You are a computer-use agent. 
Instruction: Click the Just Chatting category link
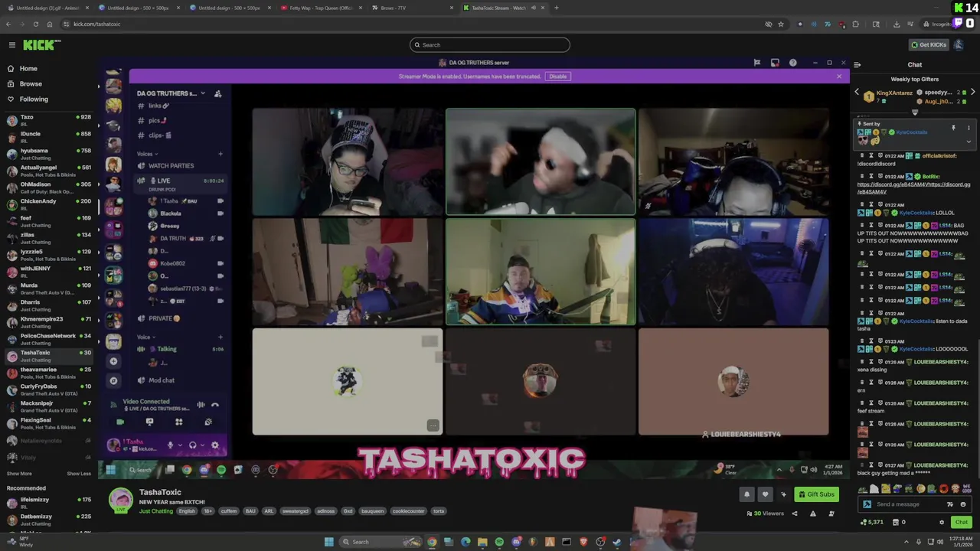[156, 511]
